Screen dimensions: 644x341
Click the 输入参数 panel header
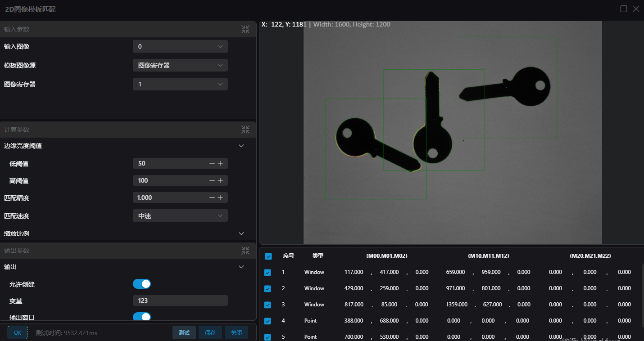click(x=128, y=29)
